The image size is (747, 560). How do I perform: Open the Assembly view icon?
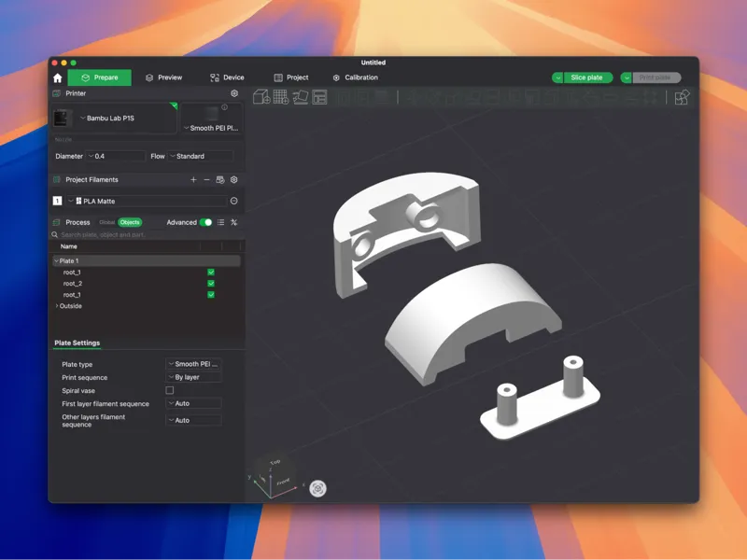pos(682,97)
